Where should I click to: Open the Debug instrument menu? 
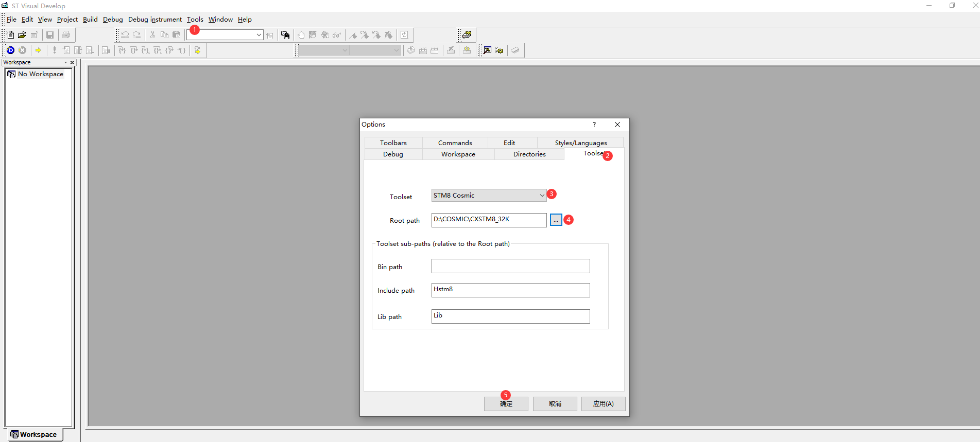(x=155, y=20)
